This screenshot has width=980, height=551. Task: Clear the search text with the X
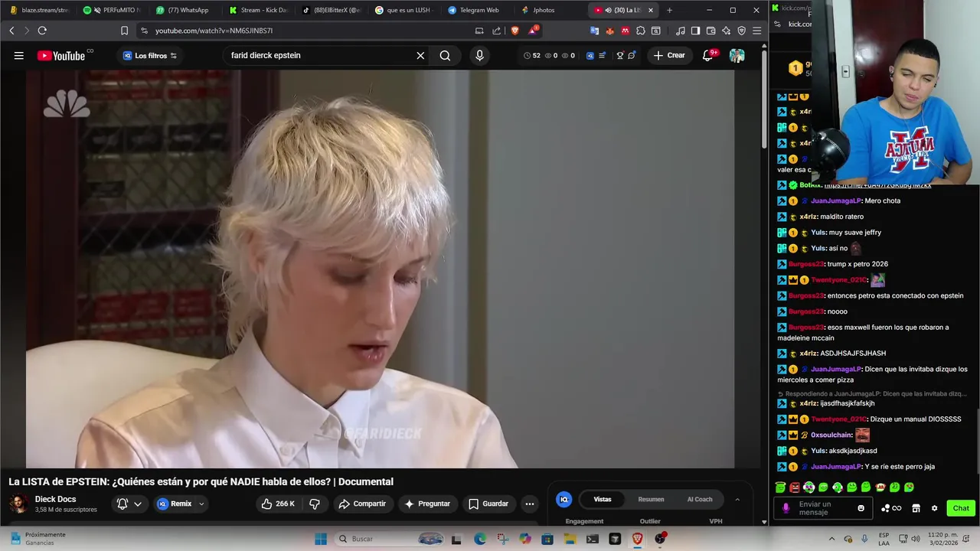(x=420, y=55)
